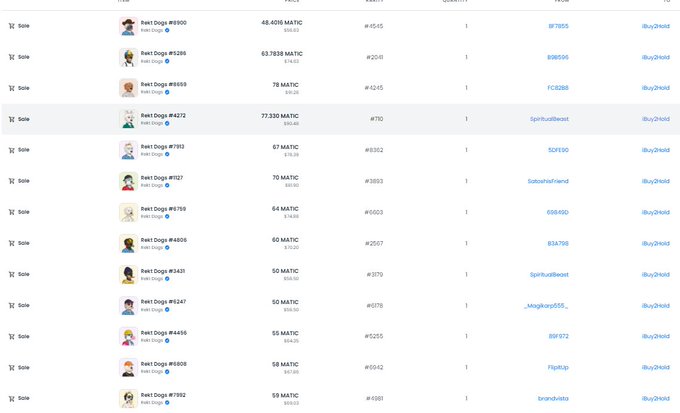Click the cart icon in Rekt Dogs #4456 row

click(11, 337)
